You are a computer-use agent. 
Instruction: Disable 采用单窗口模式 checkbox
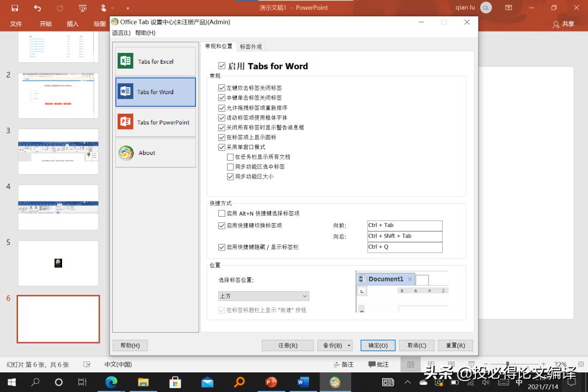pyautogui.click(x=222, y=147)
